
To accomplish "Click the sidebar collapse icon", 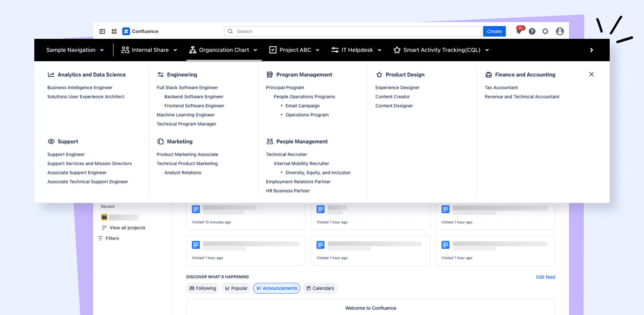I will [x=102, y=31].
